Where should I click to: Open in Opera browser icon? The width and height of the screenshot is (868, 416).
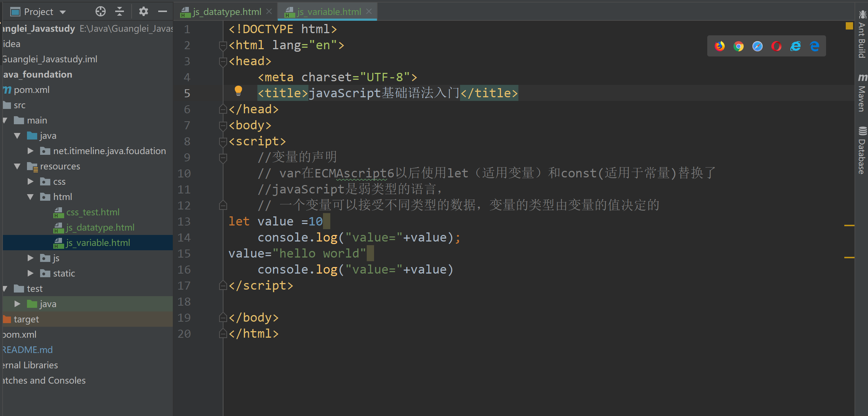click(x=776, y=46)
